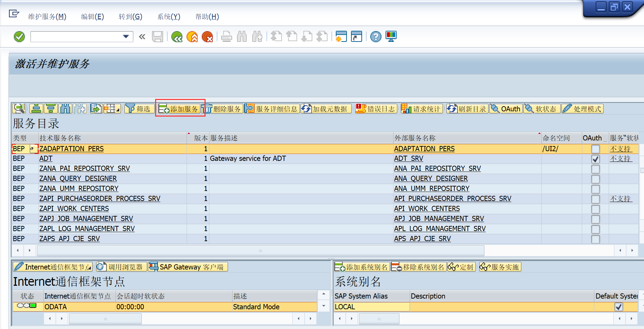Click the Customize local layout monitor icon
644x329 pixels.
pos(391,36)
